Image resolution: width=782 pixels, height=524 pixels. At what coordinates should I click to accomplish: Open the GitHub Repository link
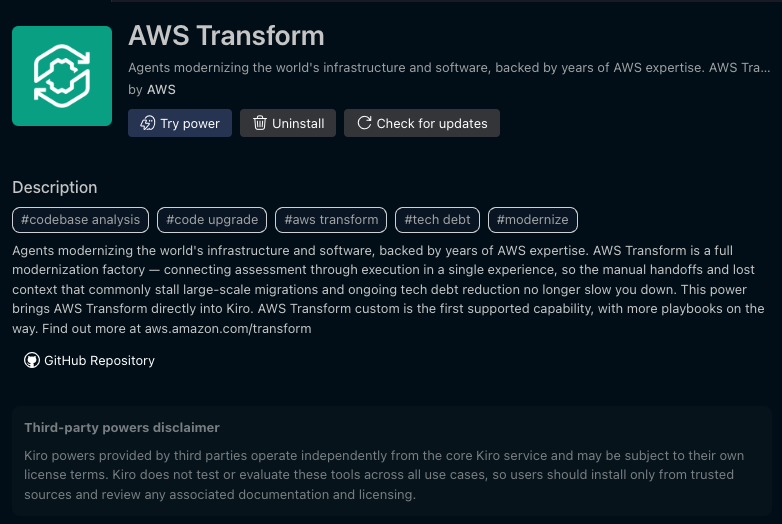click(99, 360)
